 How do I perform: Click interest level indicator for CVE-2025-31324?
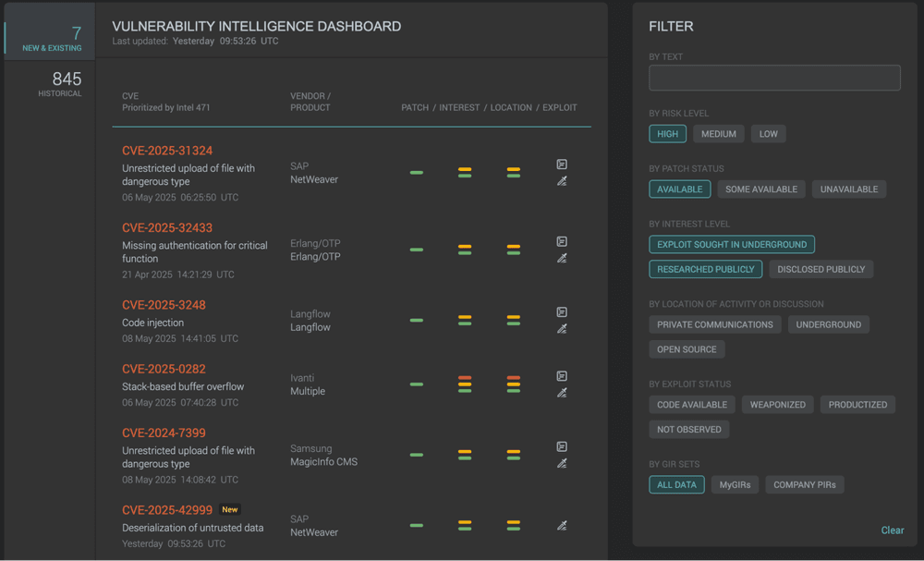click(465, 173)
